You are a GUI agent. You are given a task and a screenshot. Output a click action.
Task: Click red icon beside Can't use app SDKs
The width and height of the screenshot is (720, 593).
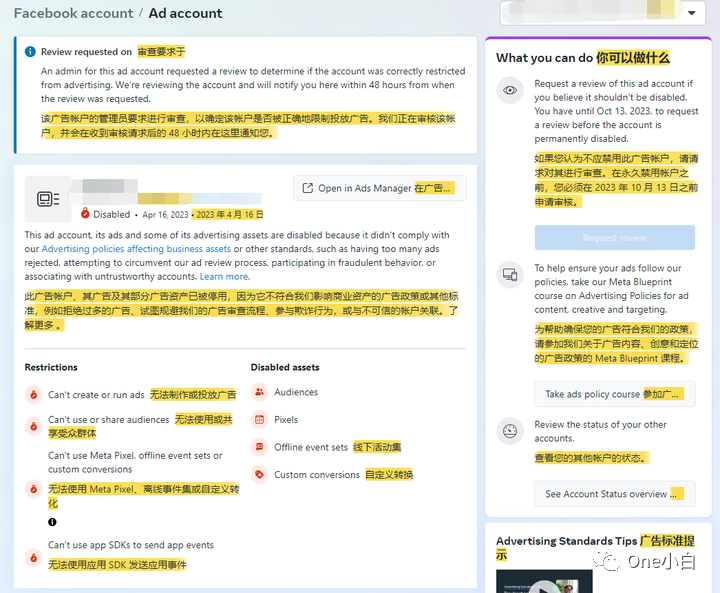(x=34, y=558)
